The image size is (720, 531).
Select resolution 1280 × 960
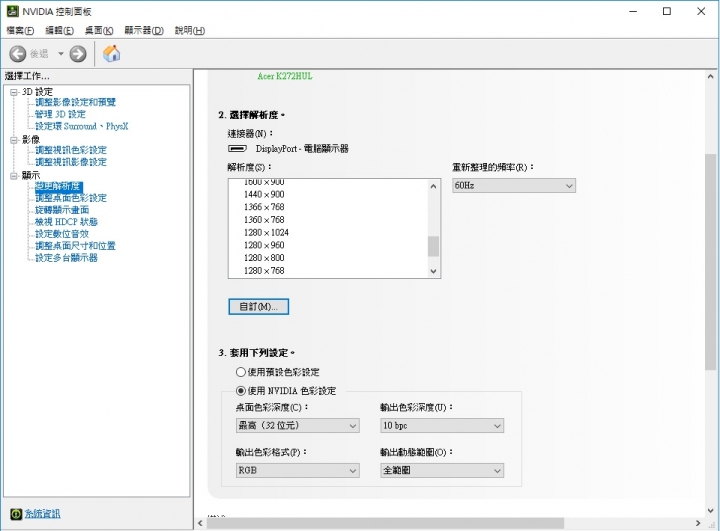pos(264,245)
